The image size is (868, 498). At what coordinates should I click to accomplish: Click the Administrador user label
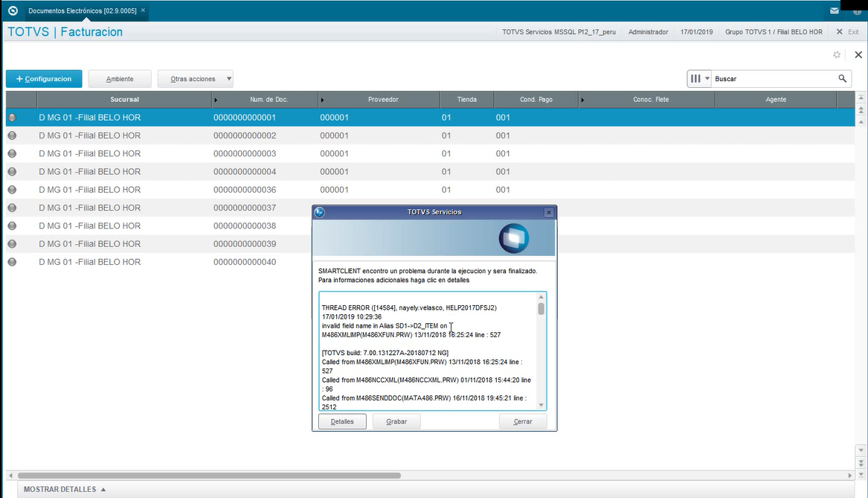point(649,32)
